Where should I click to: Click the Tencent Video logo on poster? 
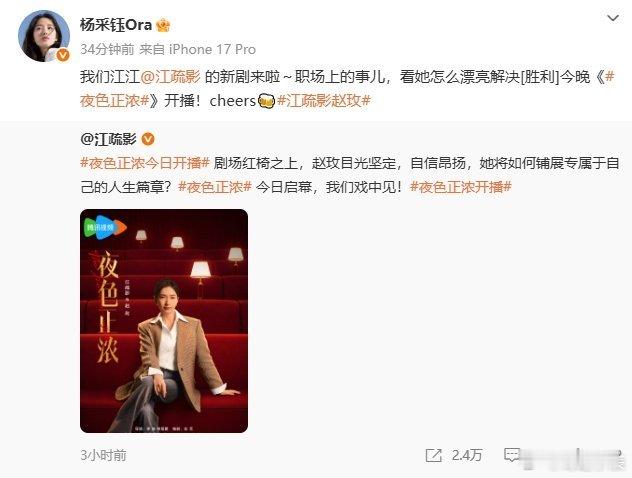105,228
